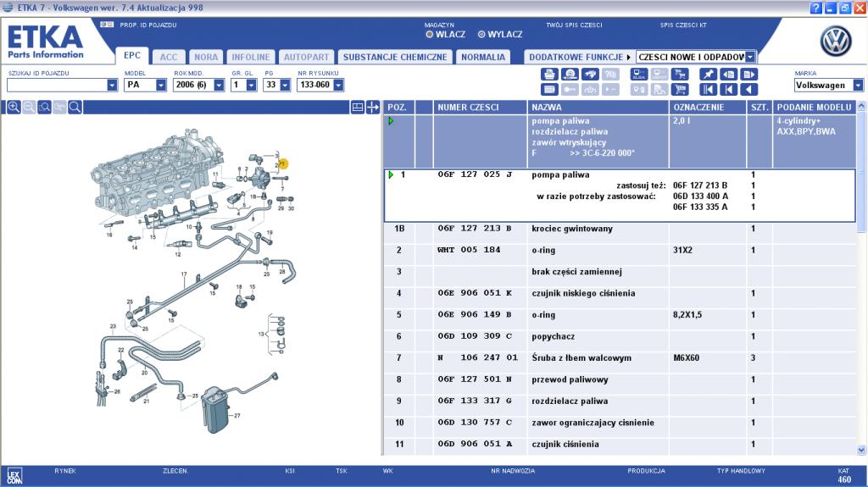Click the arrow-cross pane resize icon
The height and width of the screenshot is (487, 868).
click(373, 108)
